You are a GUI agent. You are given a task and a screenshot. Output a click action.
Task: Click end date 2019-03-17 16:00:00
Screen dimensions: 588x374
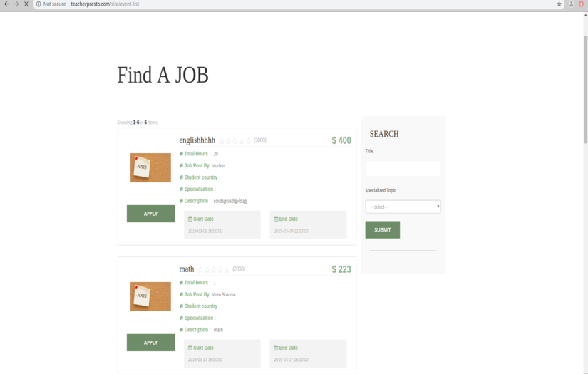coord(291,360)
